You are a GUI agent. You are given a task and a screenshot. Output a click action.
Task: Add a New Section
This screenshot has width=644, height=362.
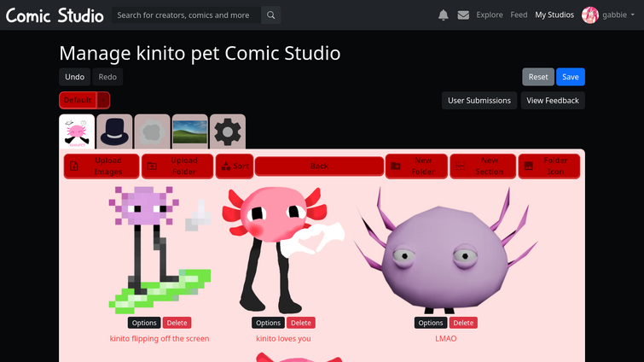[x=483, y=166]
